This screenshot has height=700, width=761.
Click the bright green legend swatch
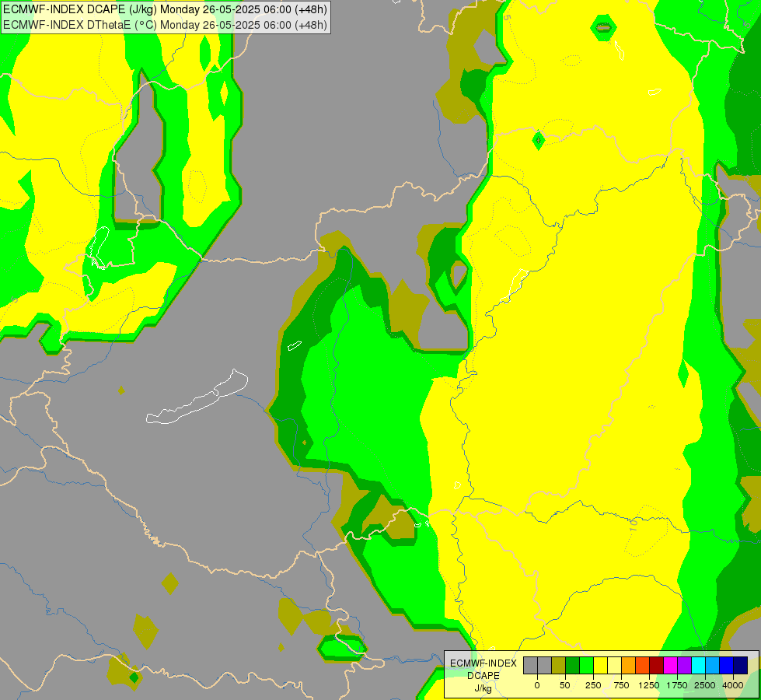coord(586,665)
